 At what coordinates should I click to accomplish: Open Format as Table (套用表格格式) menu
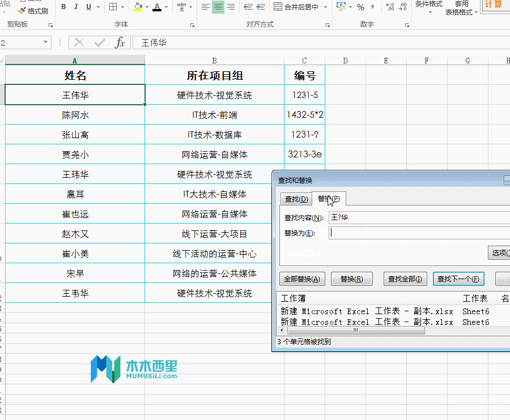click(x=461, y=8)
